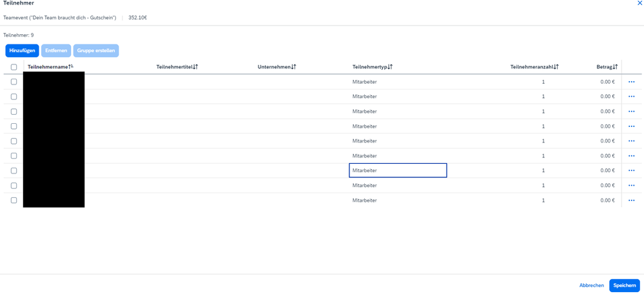The height and width of the screenshot is (294, 644).
Task: Open more options for fifth participant row
Action: (631, 141)
